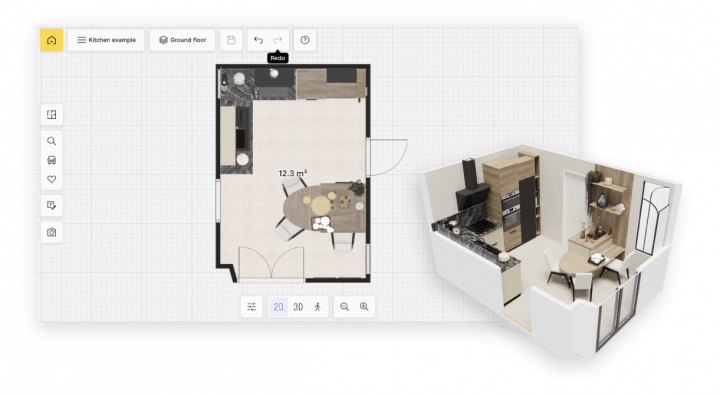Undo the last action

[259, 40]
